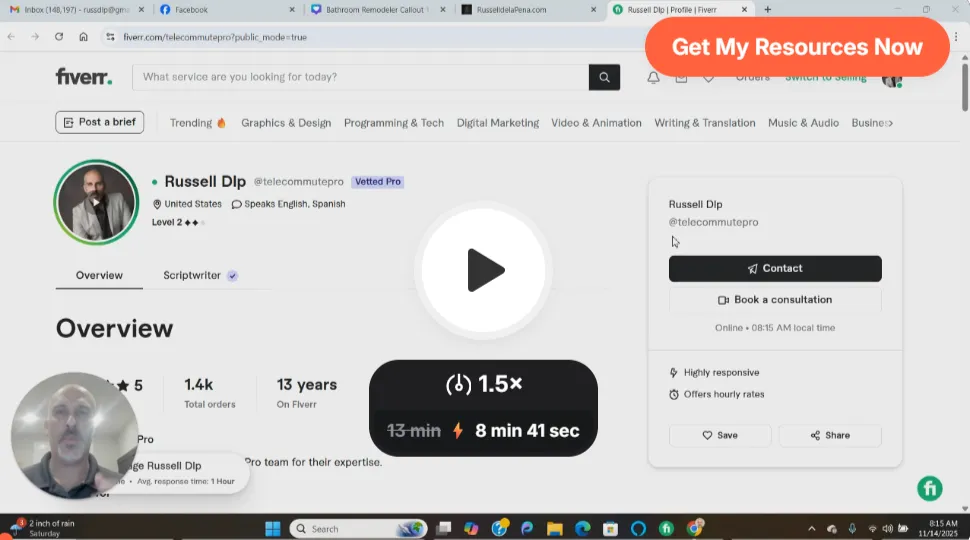This screenshot has height=540, width=970.
Task: Open the Windows Start menu
Action: tap(272, 529)
